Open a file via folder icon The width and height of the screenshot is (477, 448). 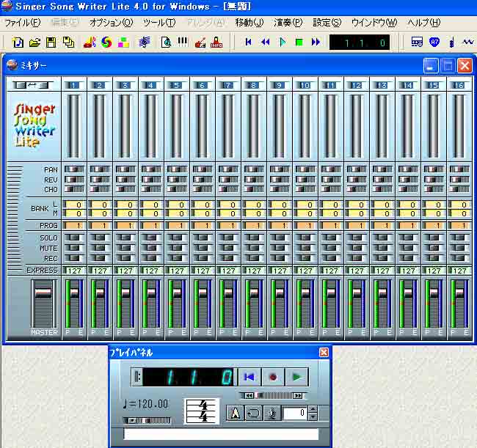[34, 43]
